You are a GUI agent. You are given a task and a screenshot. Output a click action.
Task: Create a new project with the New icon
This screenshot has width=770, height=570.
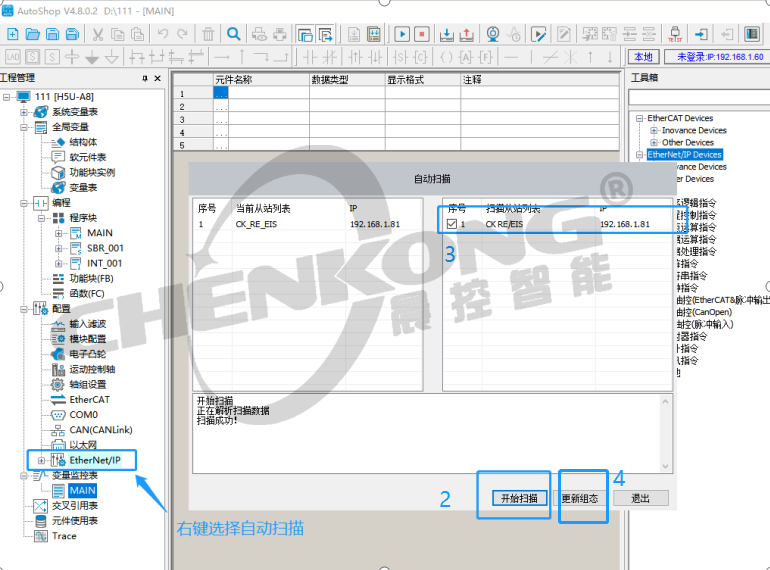tap(13, 34)
